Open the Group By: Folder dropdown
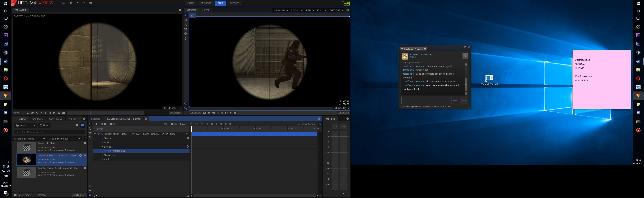644x198 pixels. (65, 139)
